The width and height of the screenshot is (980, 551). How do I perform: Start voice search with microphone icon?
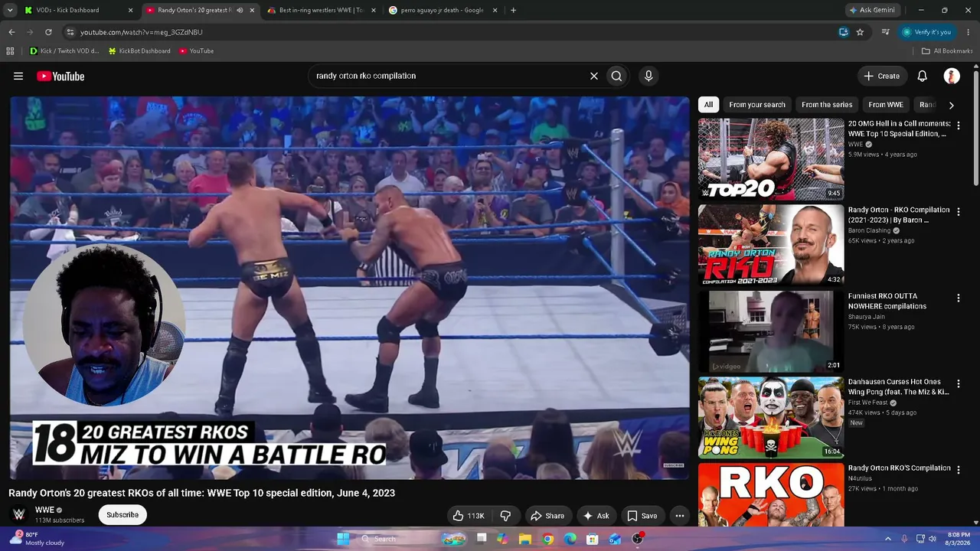648,76
